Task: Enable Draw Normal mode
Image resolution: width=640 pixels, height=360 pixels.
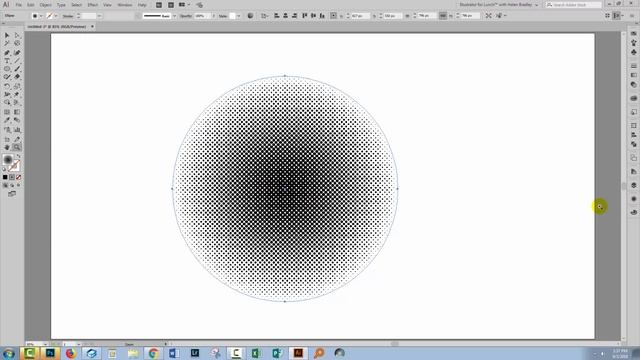Action: pos(5,185)
